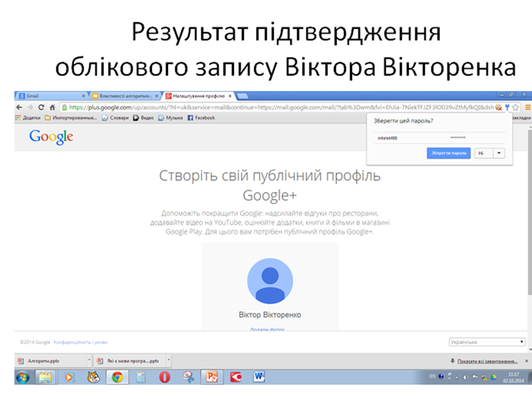Click the Ні button in password prompt
Viewport: 532px width, 399px height.
point(483,154)
